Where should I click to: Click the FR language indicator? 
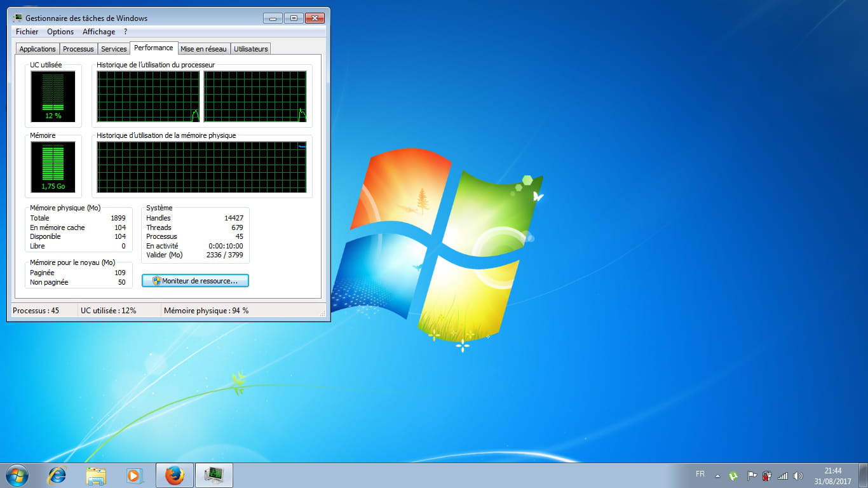700,474
